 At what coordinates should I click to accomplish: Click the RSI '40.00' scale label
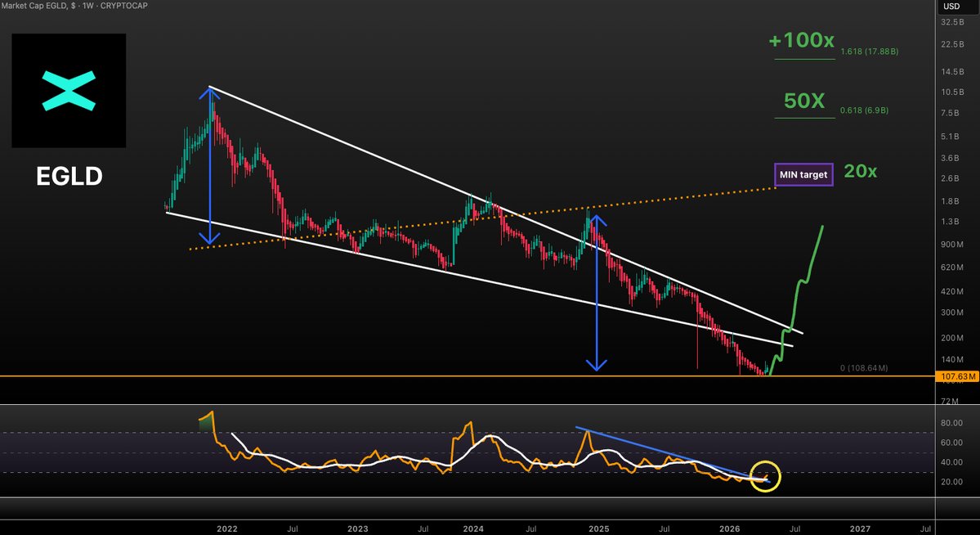[x=951, y=462]
